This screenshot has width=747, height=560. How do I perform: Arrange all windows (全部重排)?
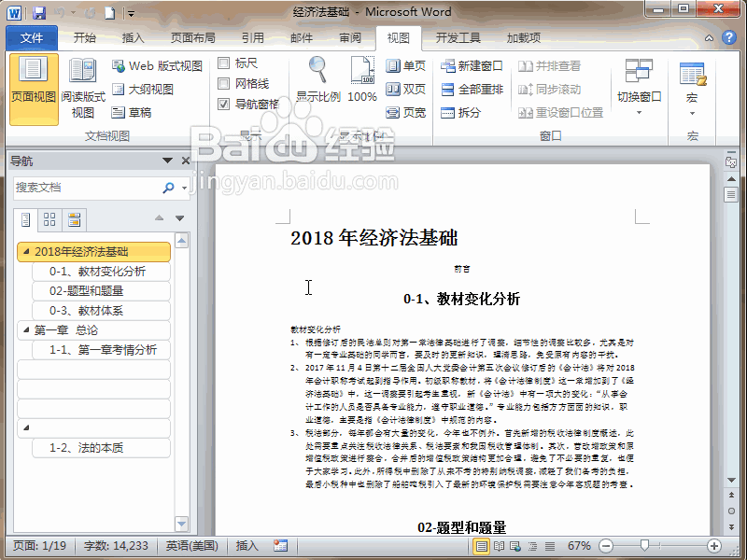tap(472, 89)
